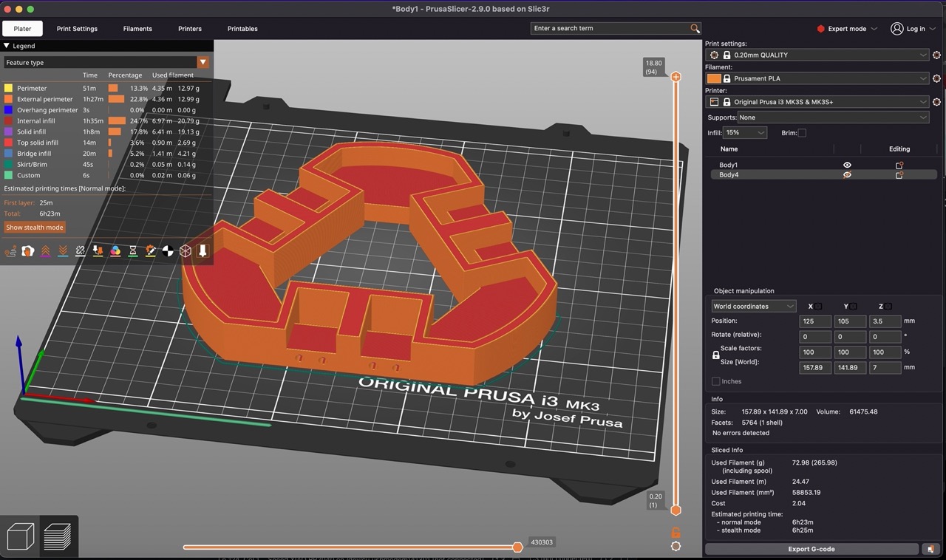Toggle Shells cube icon in legend toolbar
Screen dimensions: 946x560
(186, 251)
